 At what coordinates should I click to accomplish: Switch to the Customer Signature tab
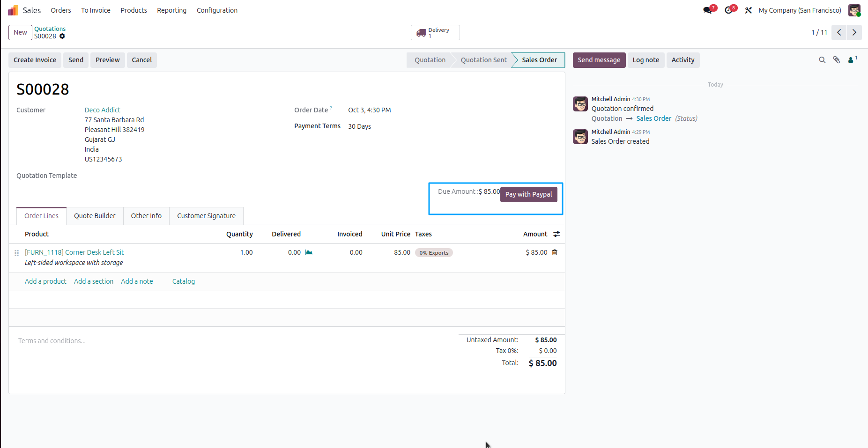tap(206, 216)
